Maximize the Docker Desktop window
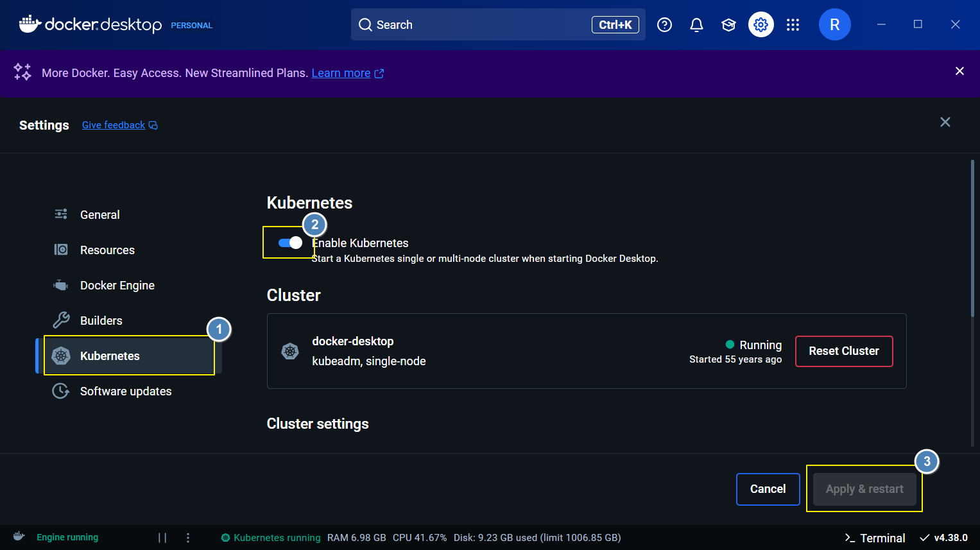980x550 pixels. coord(918,24)
